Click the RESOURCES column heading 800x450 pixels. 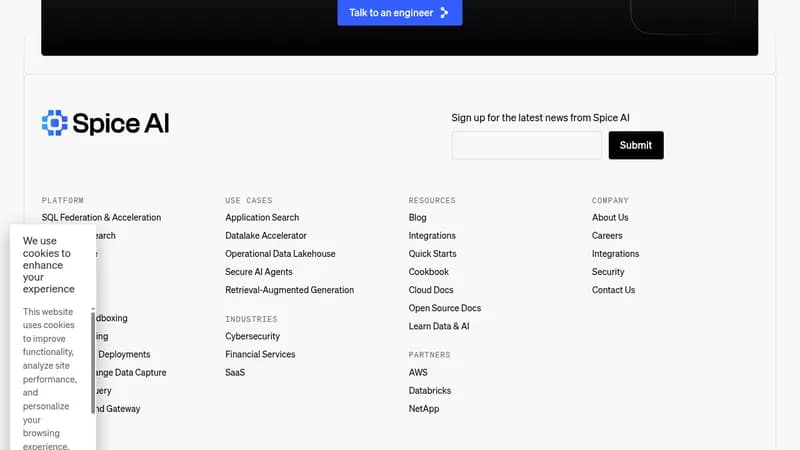432,201
